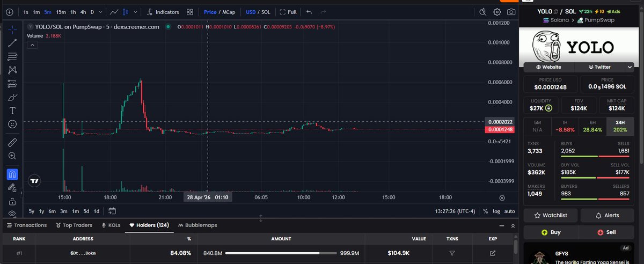The image size is (644, 264).
Task: Switch to the Top Traders tab
Action: [74, 225]
